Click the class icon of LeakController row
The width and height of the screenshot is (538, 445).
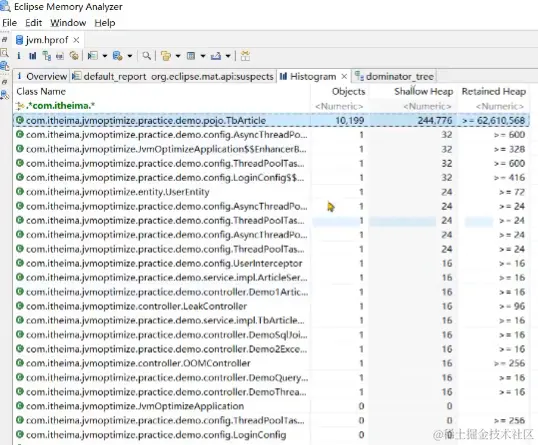pos(20,306)
